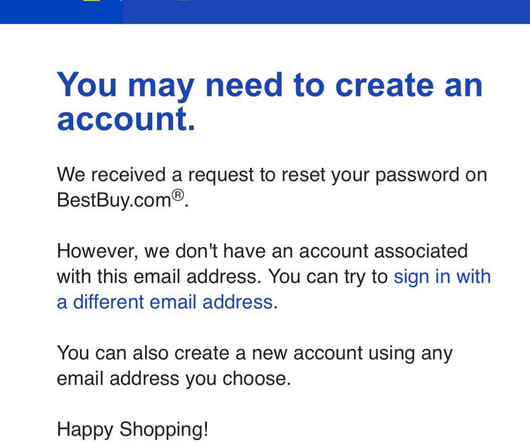
Task: Tap the 'Happy Shopping!' closing line
Action: (x=132, y=430)
